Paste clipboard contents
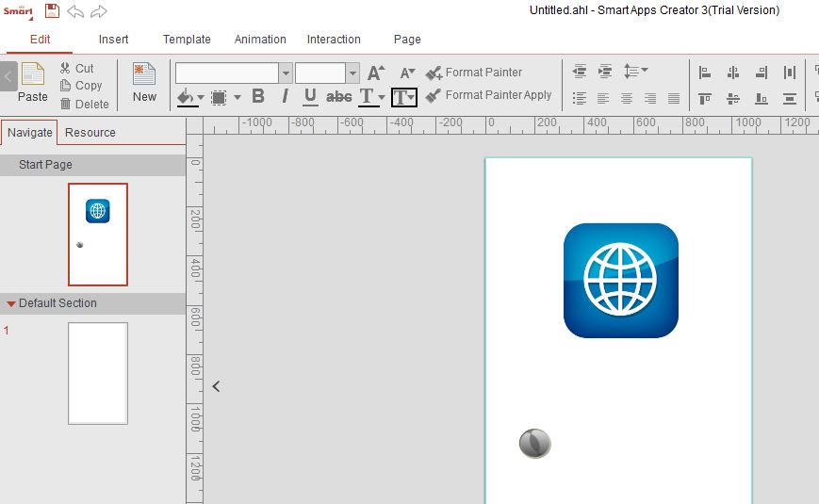819x504 pixels. [33, 81]
